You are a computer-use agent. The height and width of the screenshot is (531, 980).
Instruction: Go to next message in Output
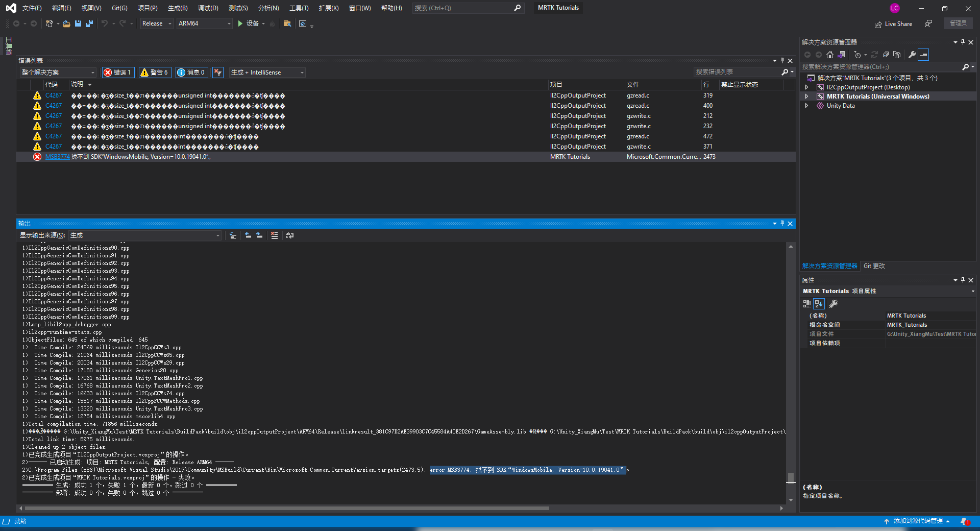[259, 235]
